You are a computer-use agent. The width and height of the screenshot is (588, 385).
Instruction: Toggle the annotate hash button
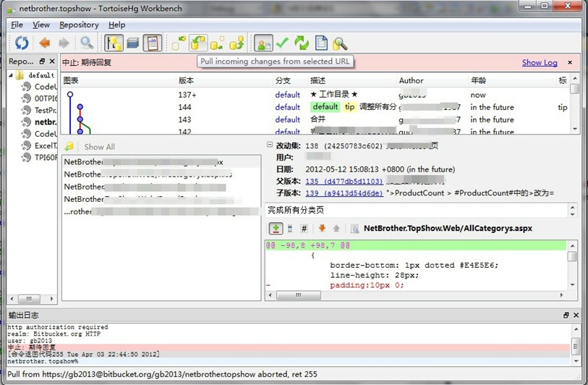(304, 228)
